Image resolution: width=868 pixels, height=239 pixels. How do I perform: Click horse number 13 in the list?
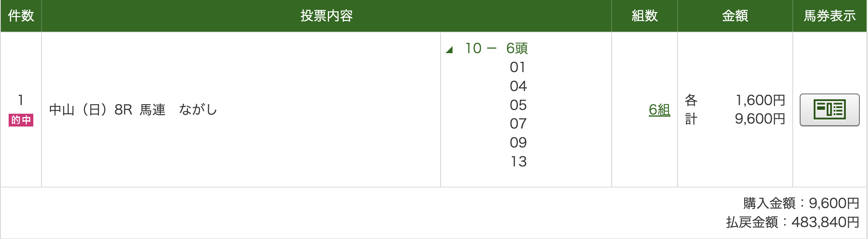tap(518, 162)
